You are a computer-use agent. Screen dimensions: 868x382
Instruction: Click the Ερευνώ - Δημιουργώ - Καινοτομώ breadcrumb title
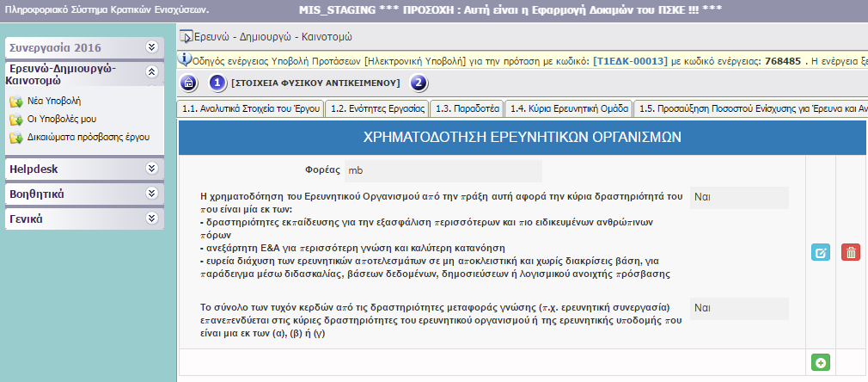pyautogui.click(x=273, y=37)
